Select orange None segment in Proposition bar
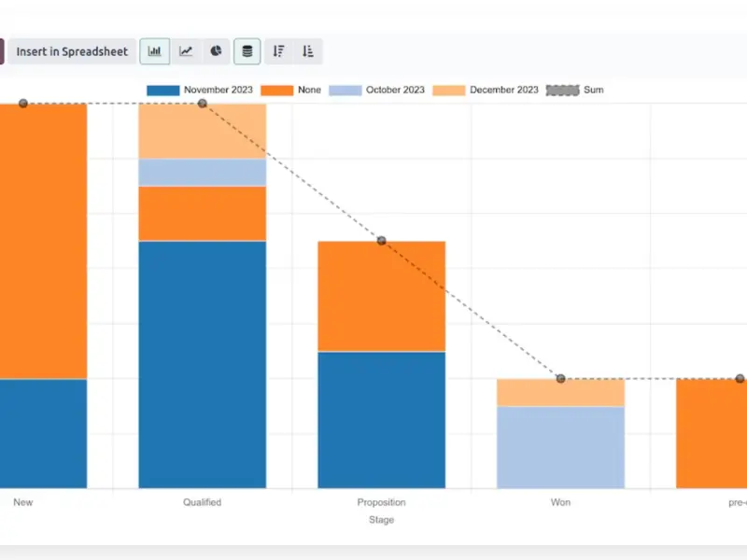Image resolution: width=747 pixels, height=560 pixels. tap(381, 296)
